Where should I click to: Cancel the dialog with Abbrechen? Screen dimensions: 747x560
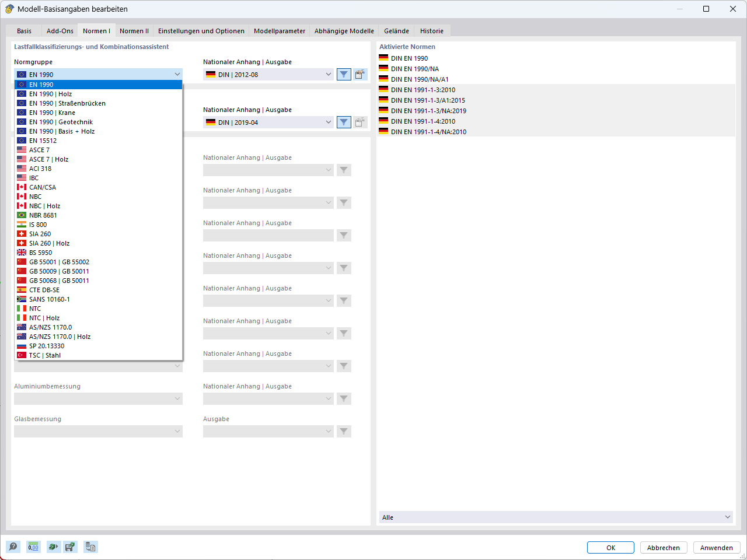tap(664, 547)
